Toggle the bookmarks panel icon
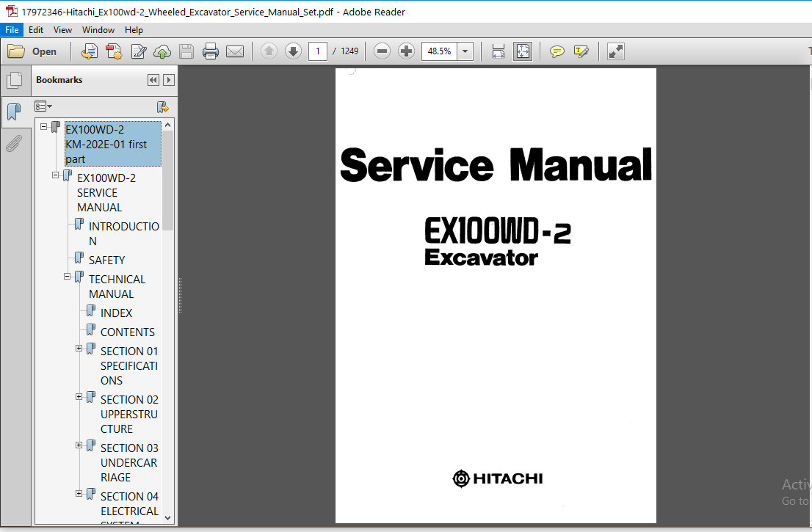 [14, 112]
